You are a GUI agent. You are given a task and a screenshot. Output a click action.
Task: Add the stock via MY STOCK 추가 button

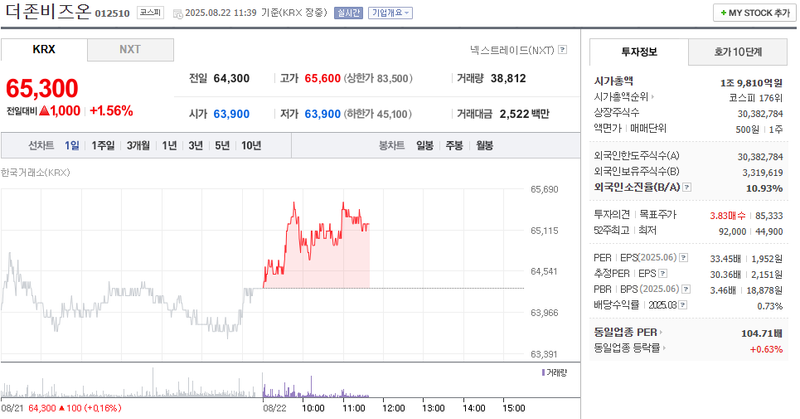[755, 13]
